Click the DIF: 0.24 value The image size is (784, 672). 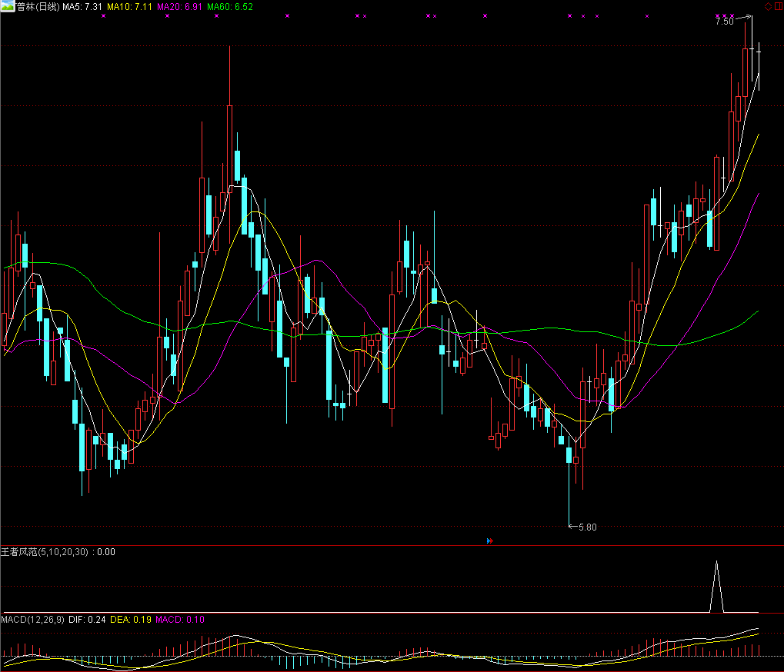pyautogui.click(x=87, y=620)
